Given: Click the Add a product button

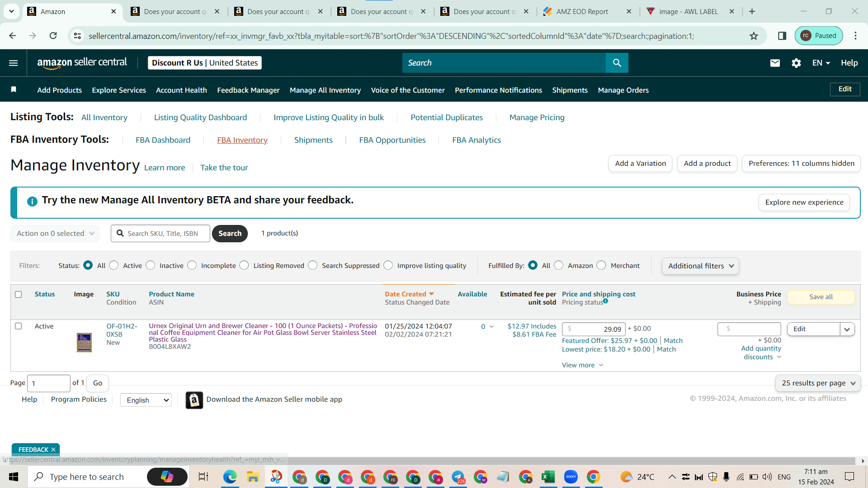Looking at the screenshot, I should point(707,164).
